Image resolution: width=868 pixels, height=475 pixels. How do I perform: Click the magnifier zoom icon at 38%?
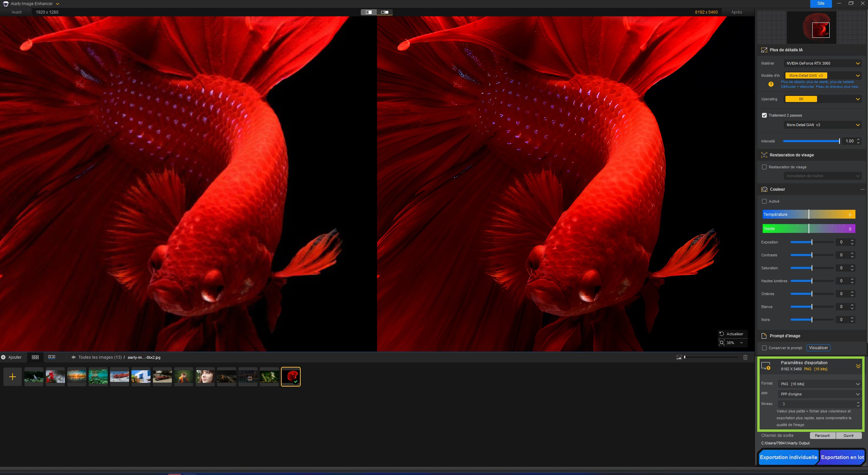pos(722,343)
